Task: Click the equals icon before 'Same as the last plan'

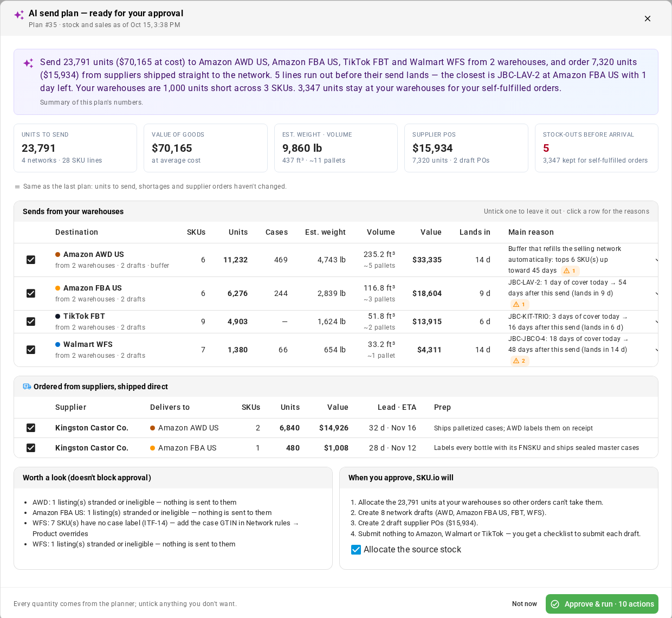Action: point(17,186)
